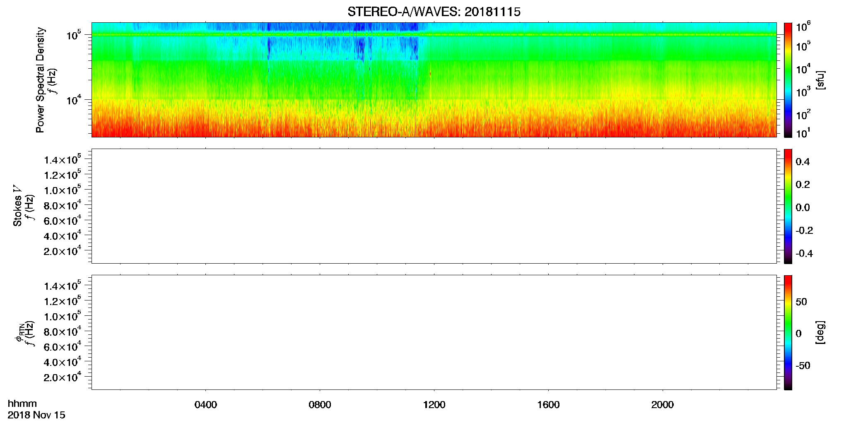
Task: Click the 1.4×10^5 tick on the phi RTN axis
Action: pos(62,286)
